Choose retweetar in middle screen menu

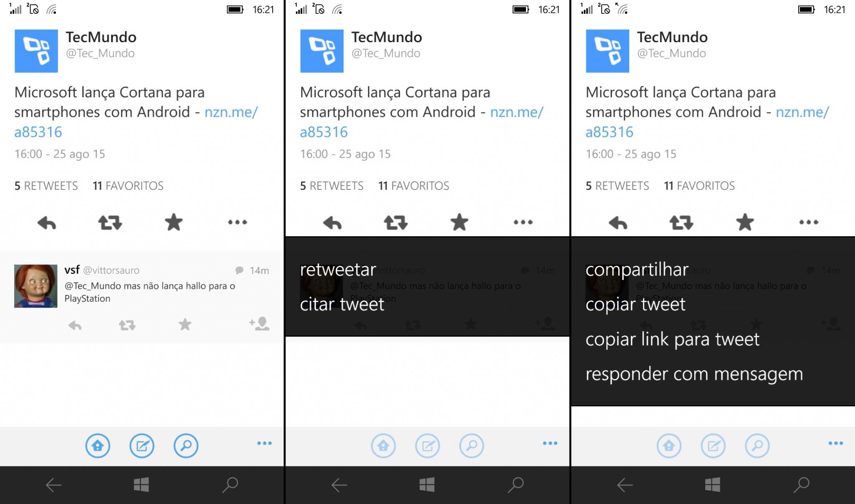pyautogui.click(x=338, y=270)
